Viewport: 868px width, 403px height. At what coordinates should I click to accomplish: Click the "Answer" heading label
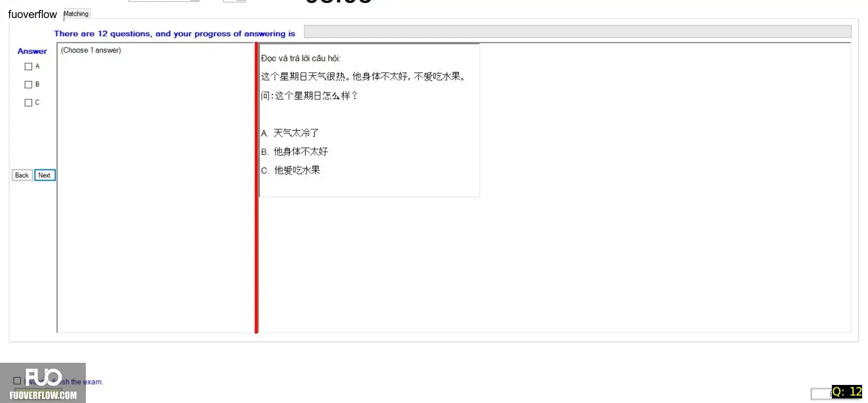[32, 51]
